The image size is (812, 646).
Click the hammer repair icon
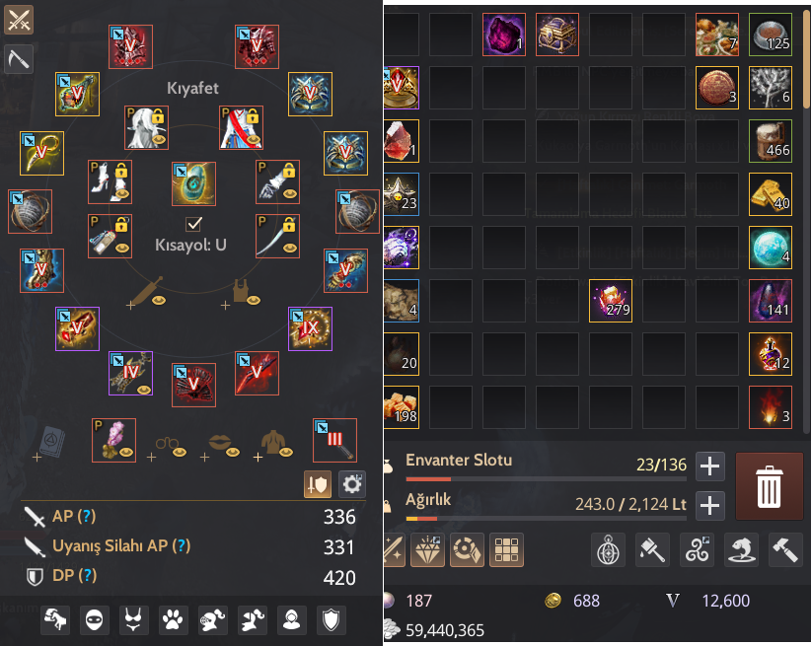pos(785,549)
